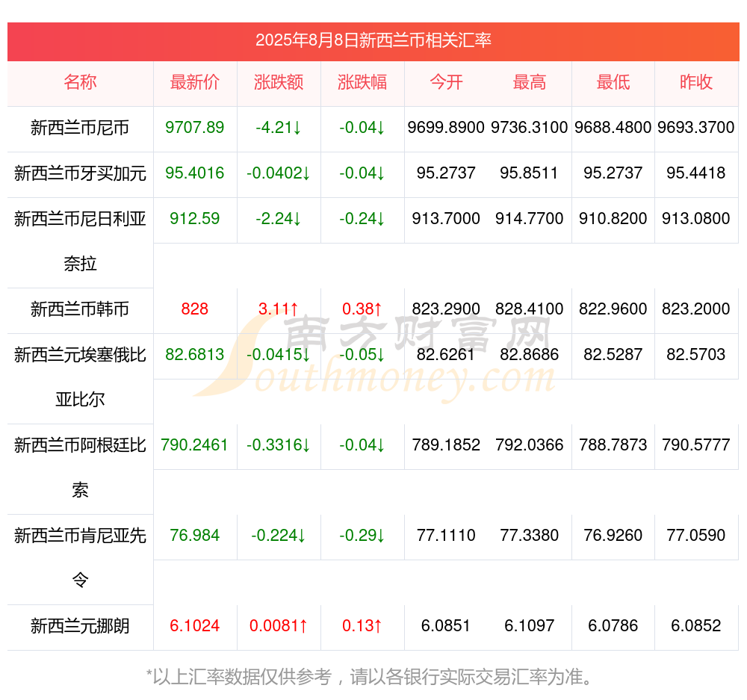Select the 涨跌幅 column header
747x700 pixels.
point(362,82)
